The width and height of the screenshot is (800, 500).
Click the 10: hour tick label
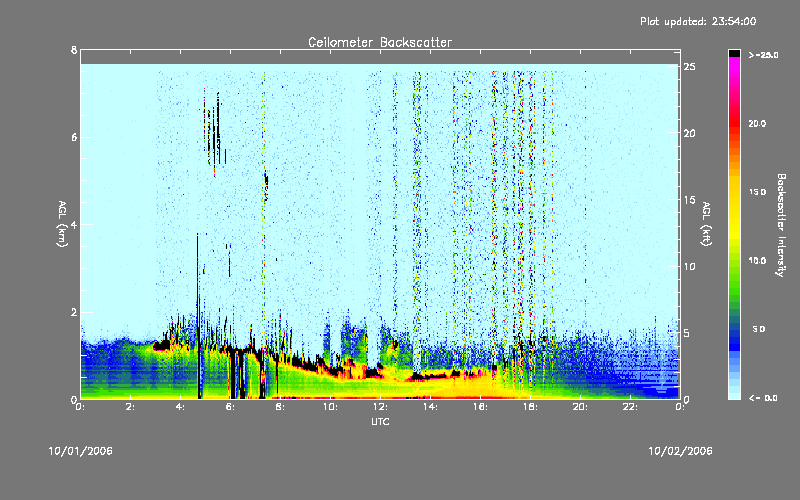point(330,407)
